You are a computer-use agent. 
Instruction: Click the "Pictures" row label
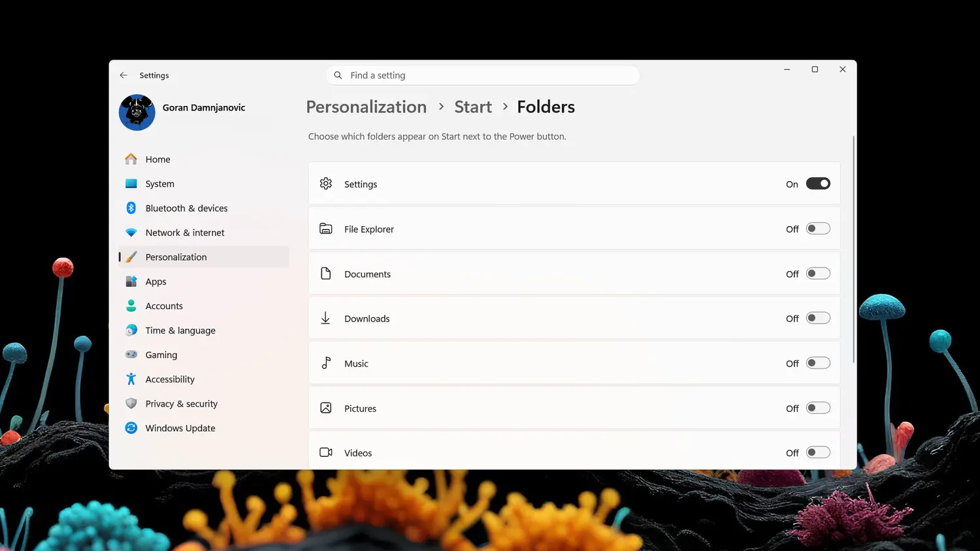(x=360, y=409)
